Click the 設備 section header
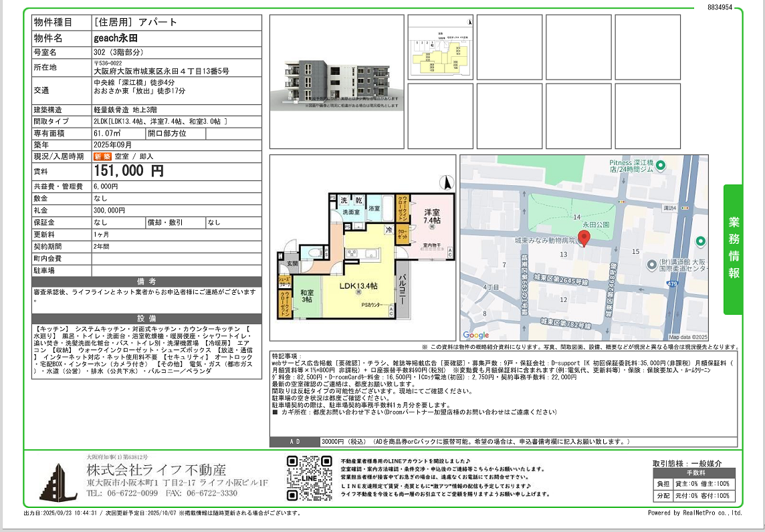Image resolution: width=765 pixels, height=532 pixels. pyautogui.click(x=146, y=319)
